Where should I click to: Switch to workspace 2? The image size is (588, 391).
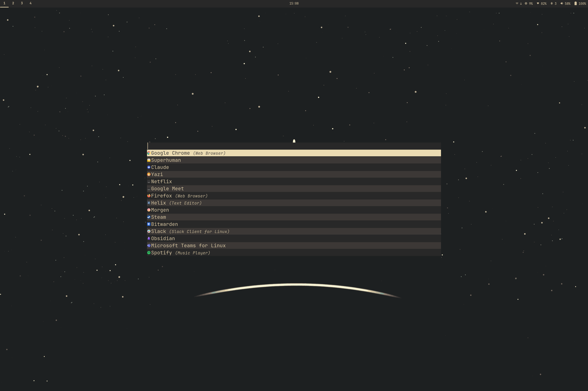point(13,3)
